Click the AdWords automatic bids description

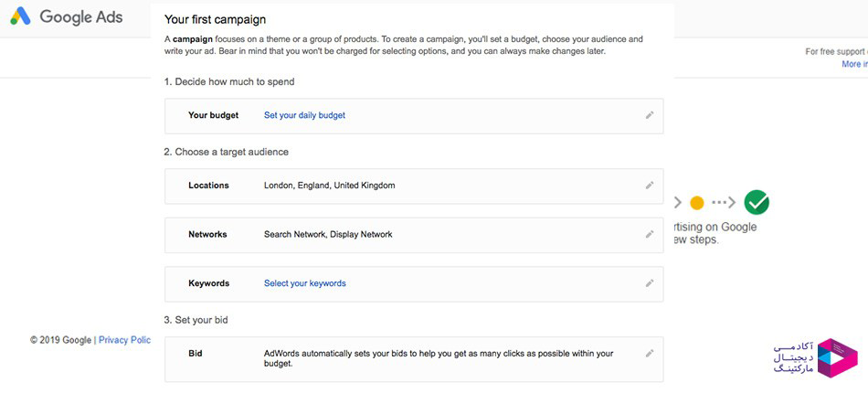pos(439,358)
